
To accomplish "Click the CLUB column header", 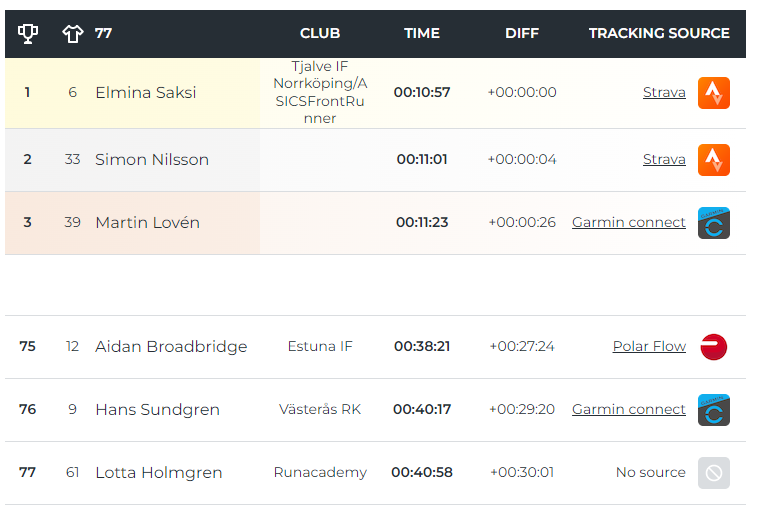I will 320,33.
